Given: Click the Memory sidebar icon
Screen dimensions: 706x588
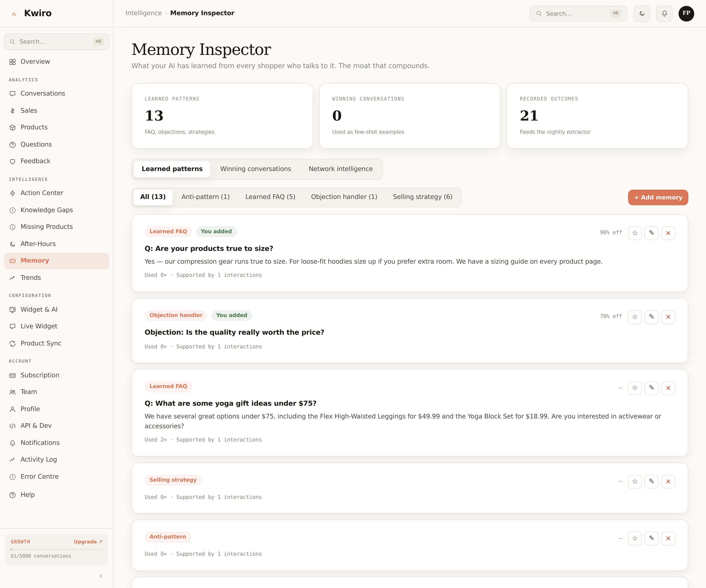Looking at the screenshot, I should [13, 261].
